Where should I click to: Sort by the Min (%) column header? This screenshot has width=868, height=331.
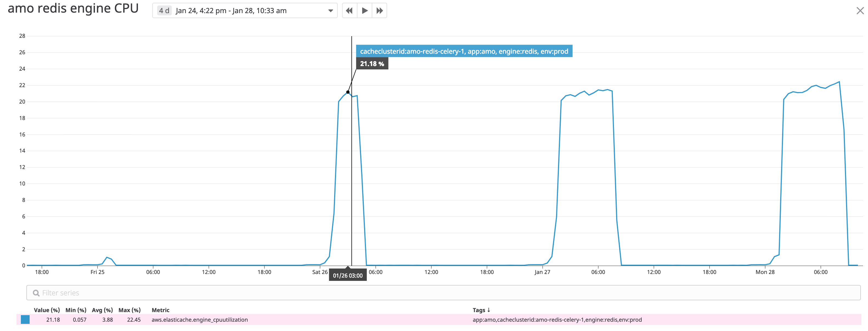76,310
